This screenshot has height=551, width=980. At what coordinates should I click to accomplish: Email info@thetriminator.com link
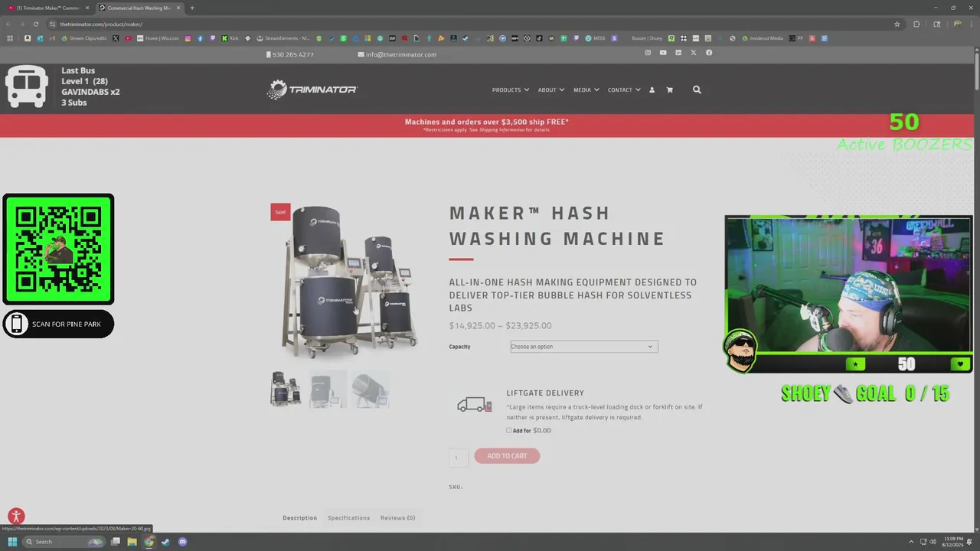point(397,54)
